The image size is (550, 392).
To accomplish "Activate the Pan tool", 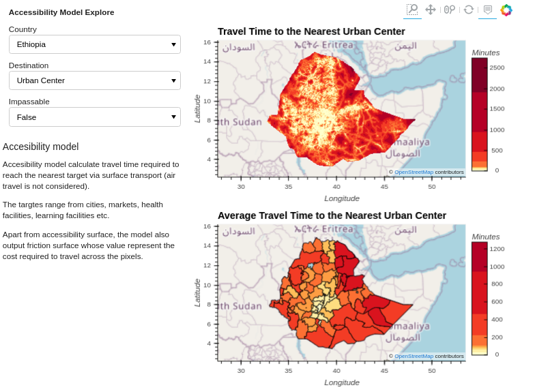I will tap(431, 10).
